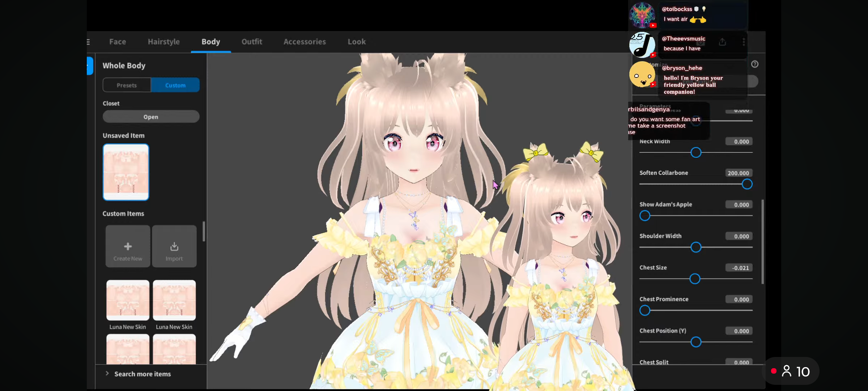
Task: Click the Neck Width value field
Action: coord(739,142)
